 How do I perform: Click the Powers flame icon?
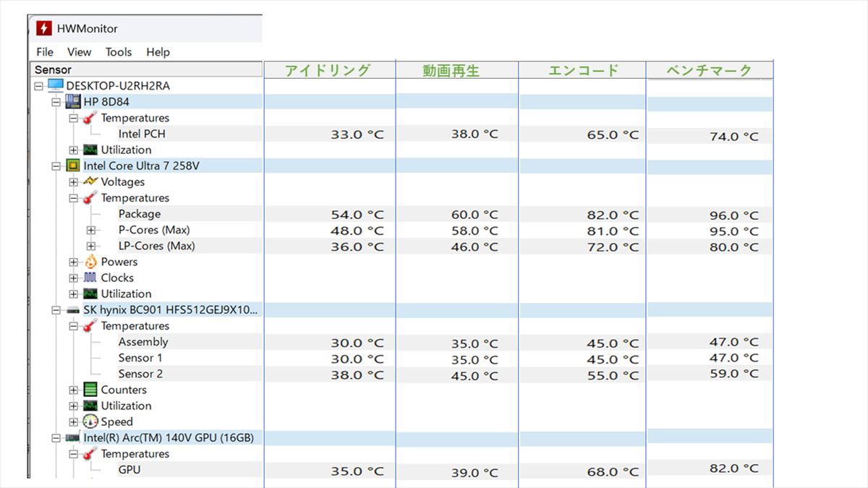pos(90,262)
